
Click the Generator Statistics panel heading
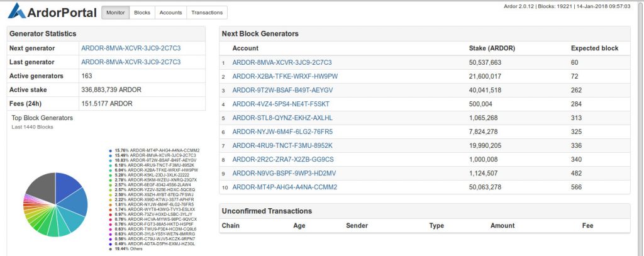[43, 34]
